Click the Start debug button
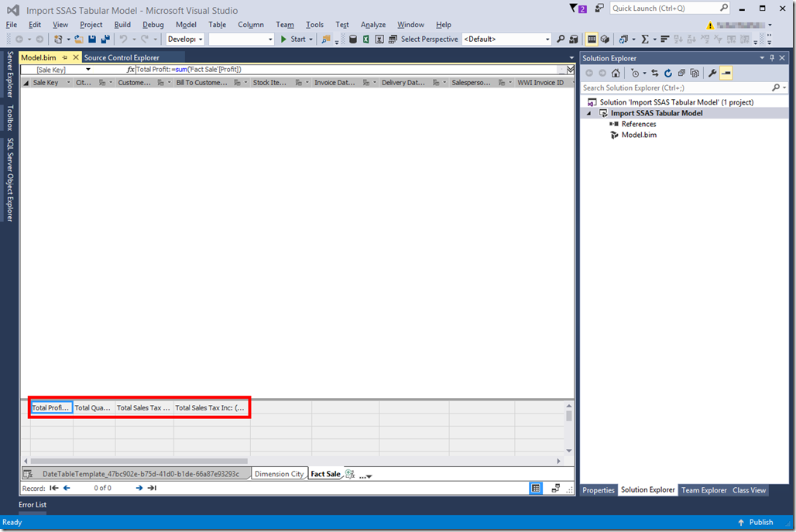Viewport: 796px width, 532px height. tap(293, 39)
